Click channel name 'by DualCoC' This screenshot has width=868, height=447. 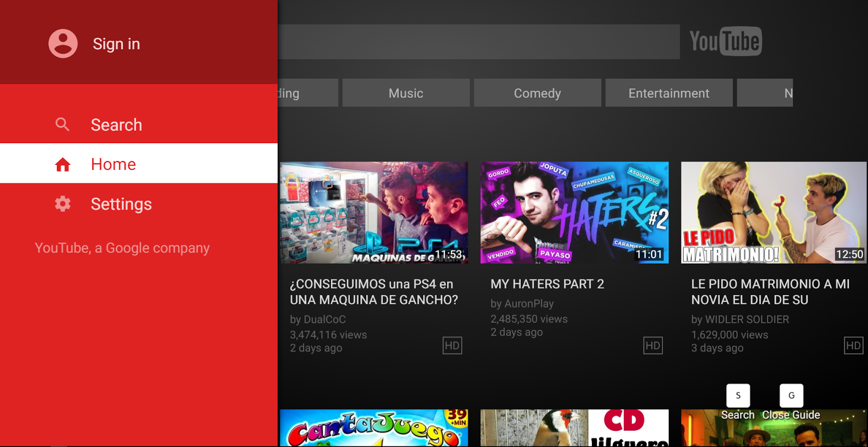(318, 320)
